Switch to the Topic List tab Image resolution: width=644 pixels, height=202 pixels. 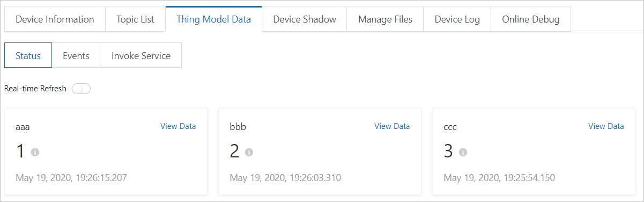tap(135, 19)
